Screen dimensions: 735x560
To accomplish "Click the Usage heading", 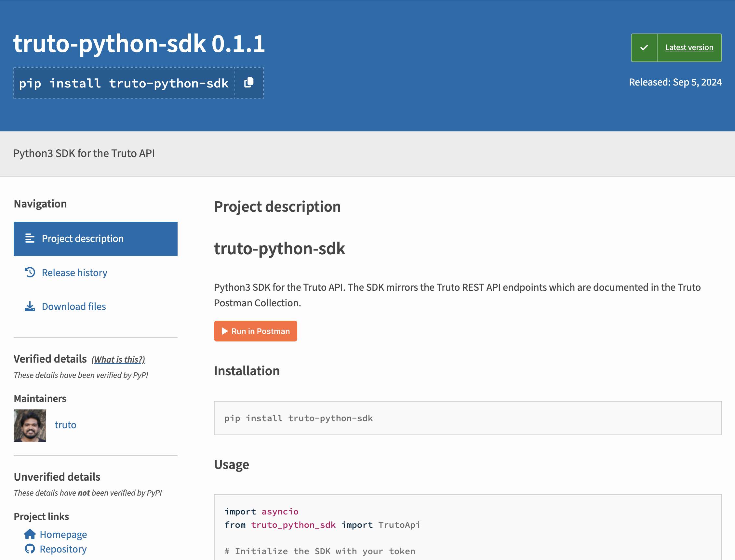I will tap(231, 465).
